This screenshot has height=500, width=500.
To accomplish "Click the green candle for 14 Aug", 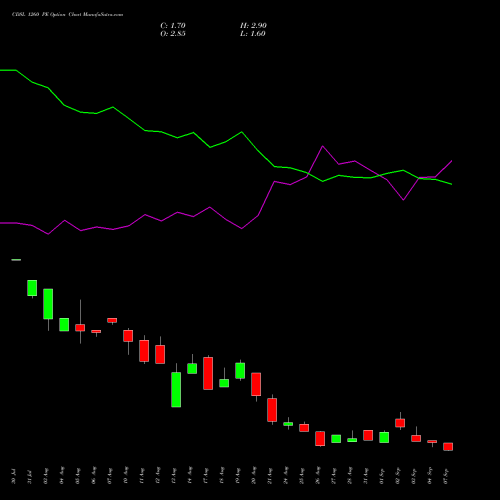I will 192,369.
